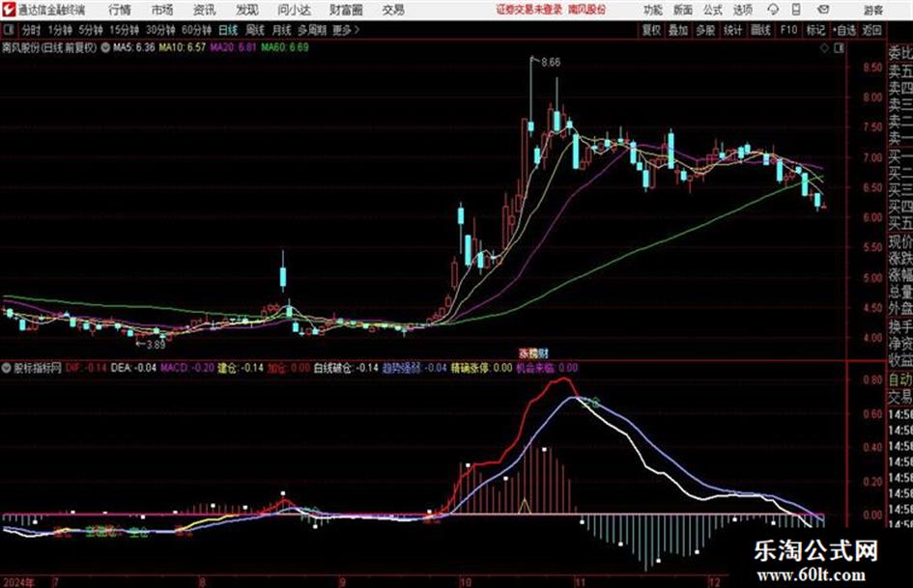Click the 白线破仓: -0.14 indicator value
This screenshot has height=588, width=913.
point(347,368)
